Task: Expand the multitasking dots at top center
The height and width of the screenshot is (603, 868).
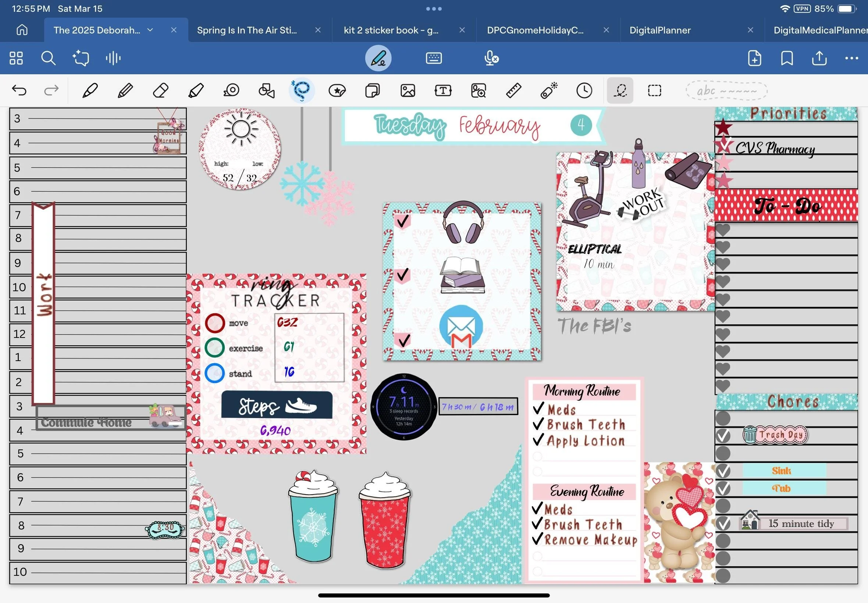Action: tap(434, 9)
